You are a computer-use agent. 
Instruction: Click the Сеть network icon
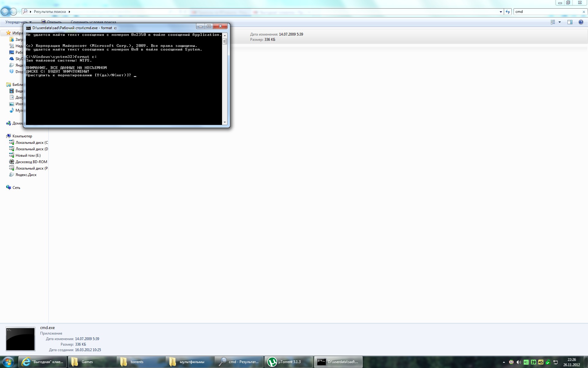pos(9,188)
